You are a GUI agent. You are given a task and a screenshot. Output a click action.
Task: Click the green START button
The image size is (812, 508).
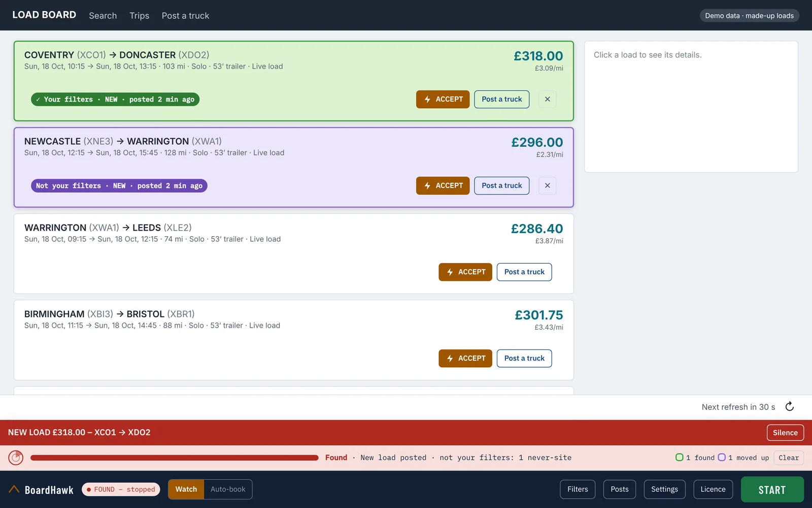pos(772,490)
